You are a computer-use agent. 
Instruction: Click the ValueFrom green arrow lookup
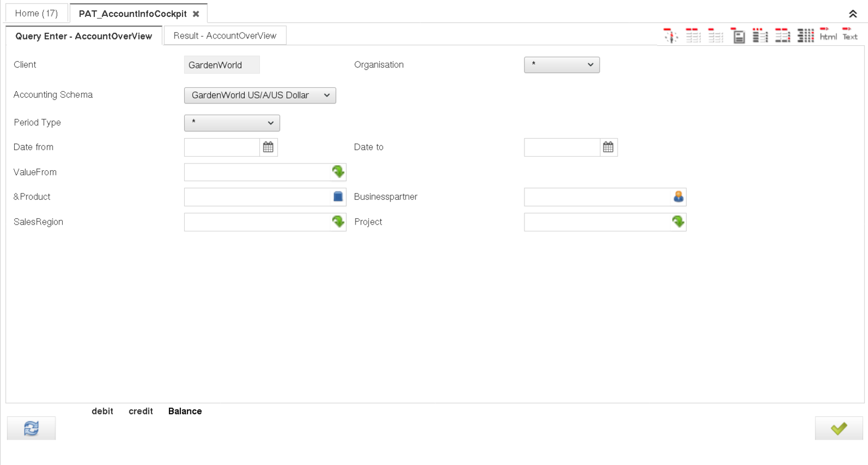[x=338, y=172]
